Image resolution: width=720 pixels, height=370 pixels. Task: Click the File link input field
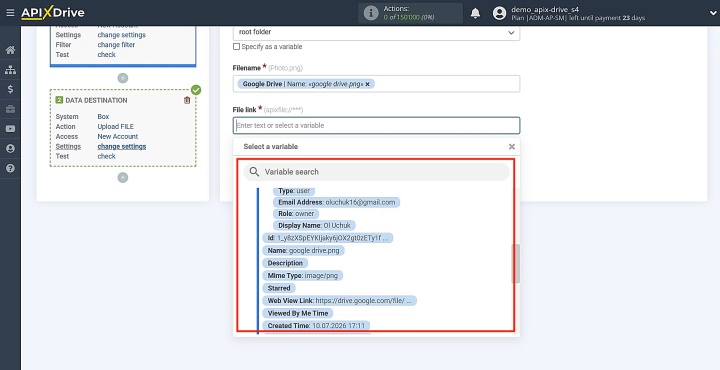pos(377,125)
